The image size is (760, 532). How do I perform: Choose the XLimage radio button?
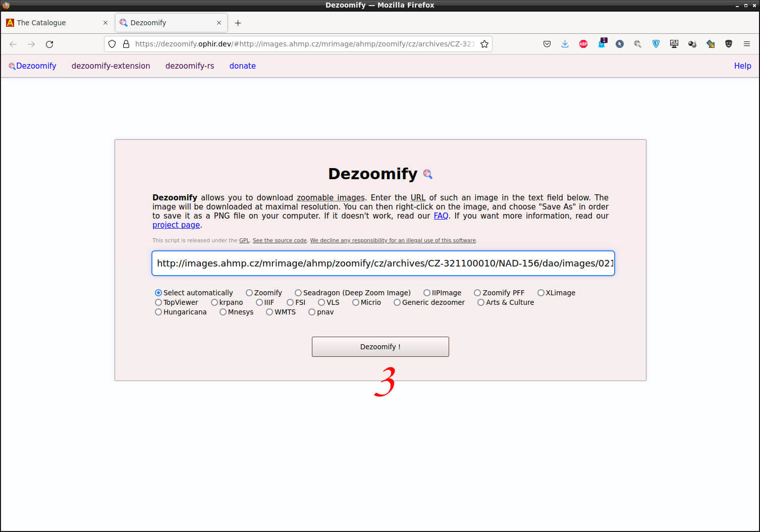pyautogui.click(x=541, y=293)
